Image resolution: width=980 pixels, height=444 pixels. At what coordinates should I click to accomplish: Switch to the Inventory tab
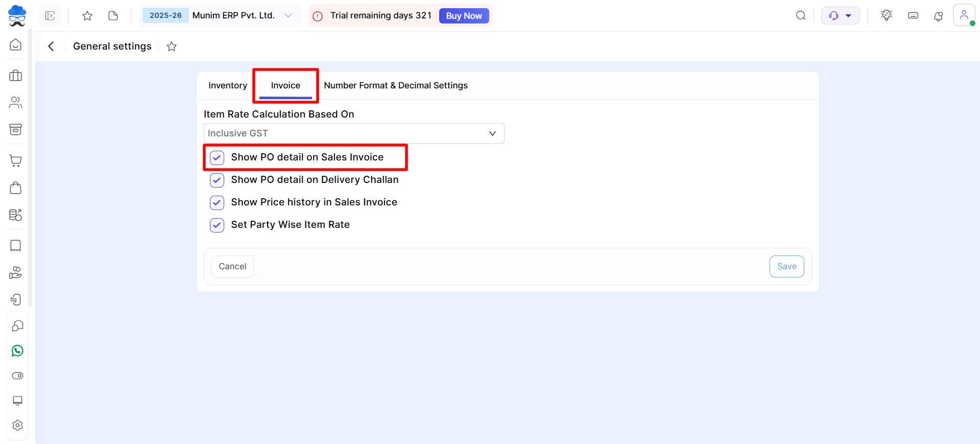point(228,85)
